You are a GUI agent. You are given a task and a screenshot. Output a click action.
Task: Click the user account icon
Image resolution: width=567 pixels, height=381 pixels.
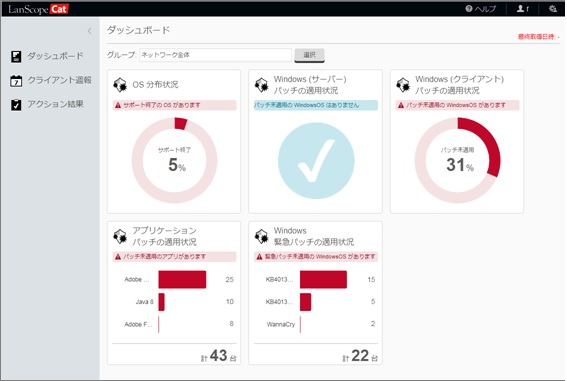coord(520,8)
